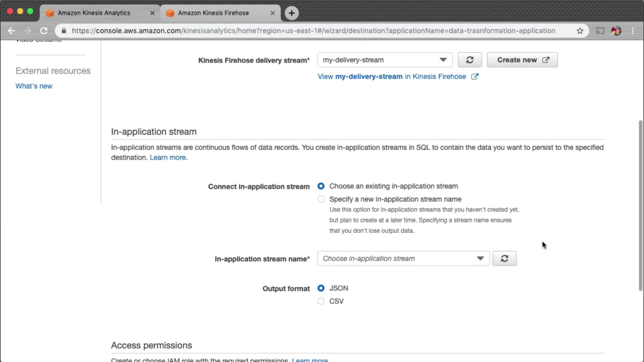
Task: Select JSON output format
Action: coord(321,288)
